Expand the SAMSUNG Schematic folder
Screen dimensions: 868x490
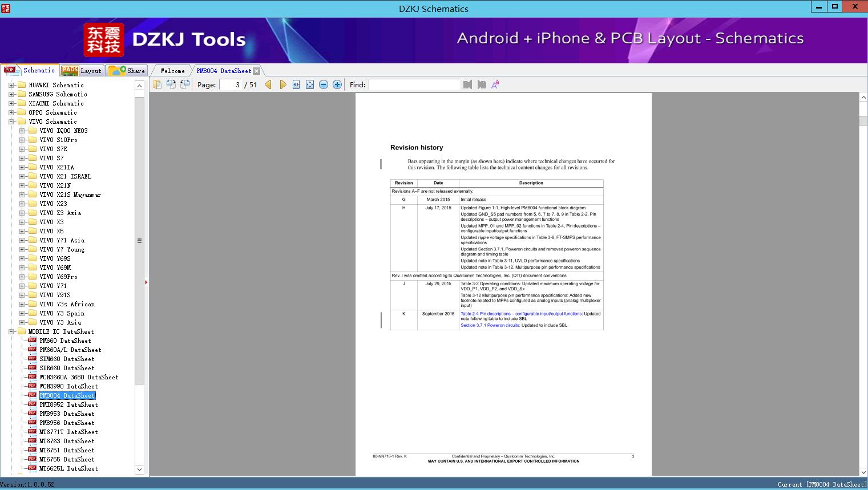point(11,94)
